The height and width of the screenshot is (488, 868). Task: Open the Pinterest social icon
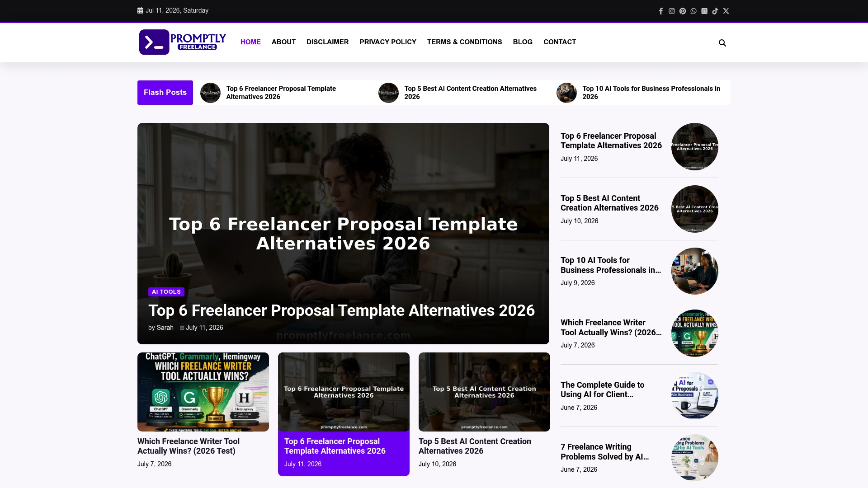683,11
